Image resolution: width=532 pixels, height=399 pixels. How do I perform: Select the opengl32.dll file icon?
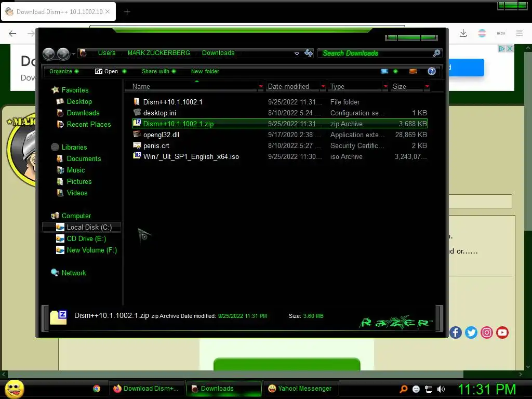[x=137, y=135]
